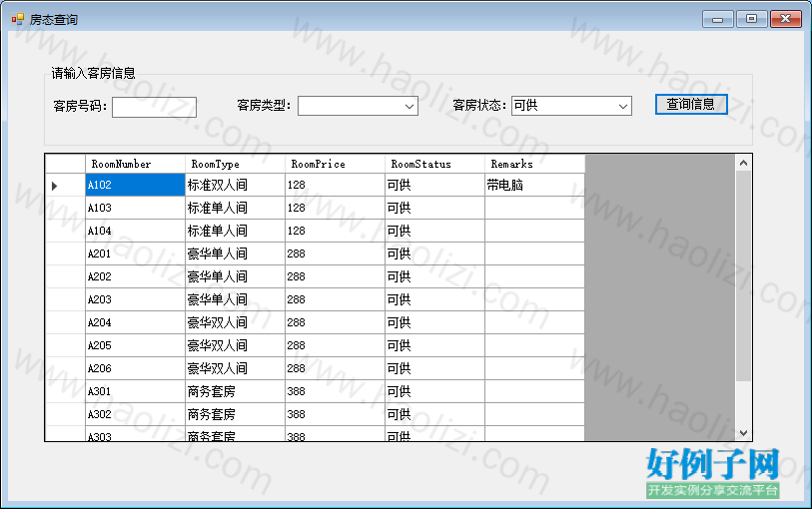Select the A102 room number cell
This screenshot has height=509, width=812.
[x=135, y=186]
